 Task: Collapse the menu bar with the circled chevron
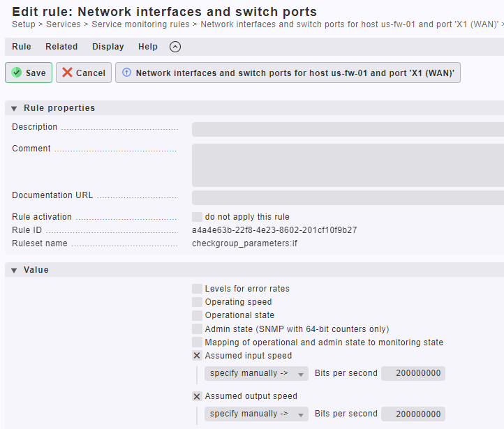click(x=175, y=47)
